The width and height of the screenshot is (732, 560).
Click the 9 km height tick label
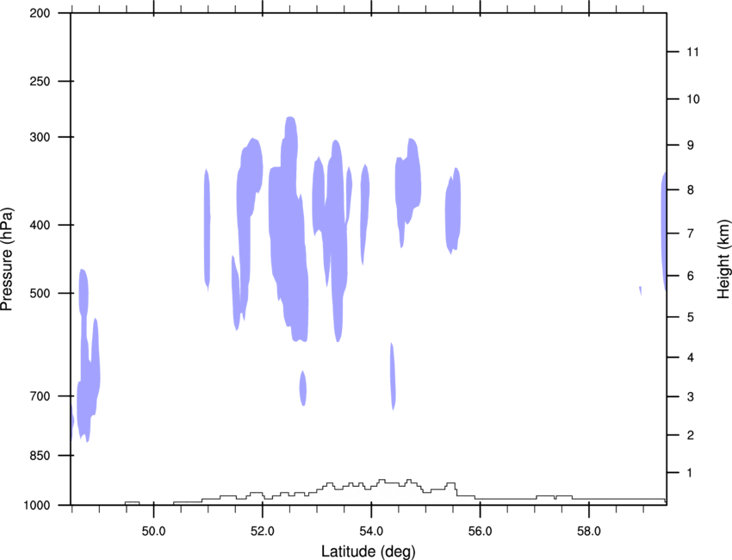(690, 146)
